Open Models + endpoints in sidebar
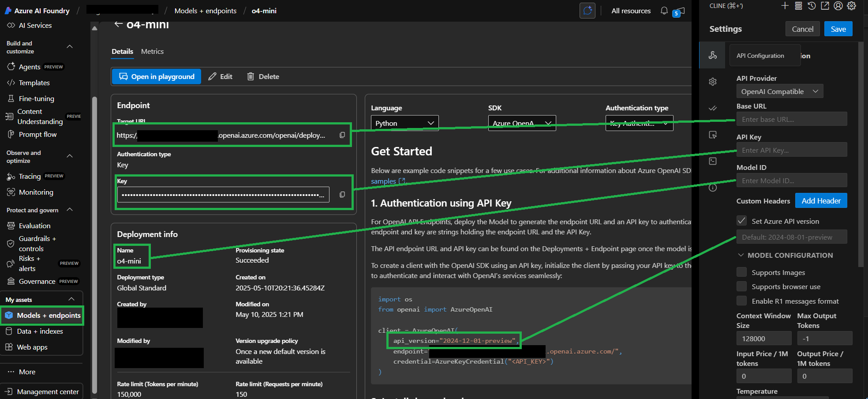The image size is (868, 399). tap(42, 315)
